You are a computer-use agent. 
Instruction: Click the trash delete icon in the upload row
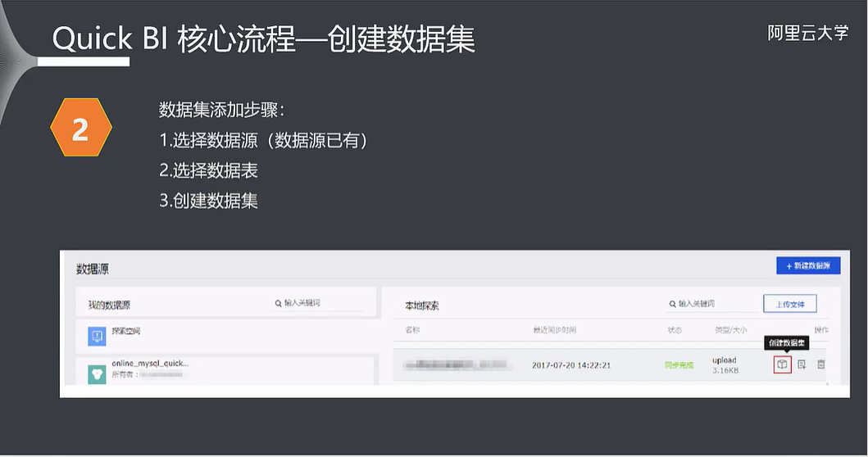coord(821,364)
